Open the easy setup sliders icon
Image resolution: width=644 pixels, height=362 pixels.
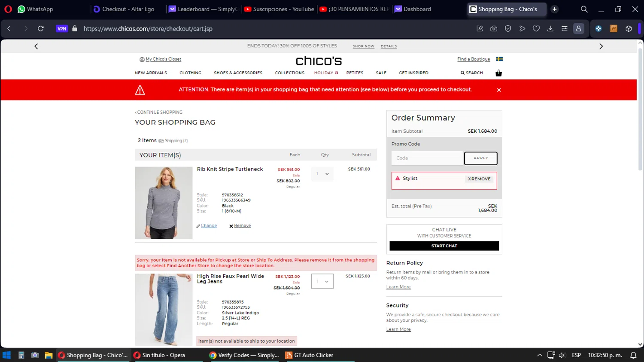[565, 29]
